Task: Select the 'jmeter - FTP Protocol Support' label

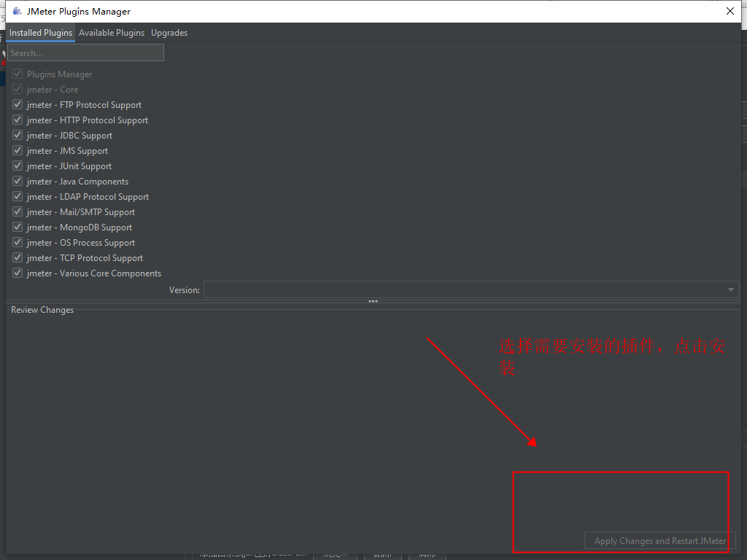Action: point(85,105)
